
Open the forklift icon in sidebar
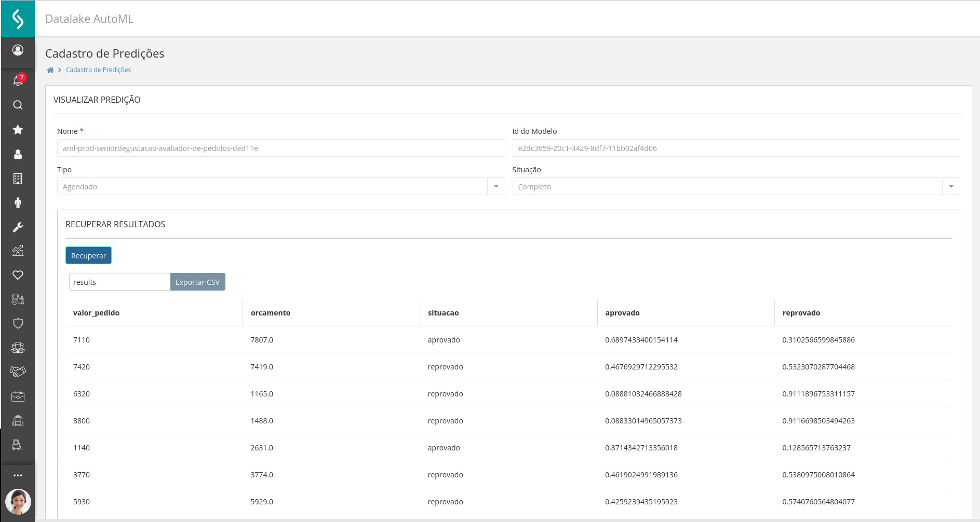tap(18, 445)
